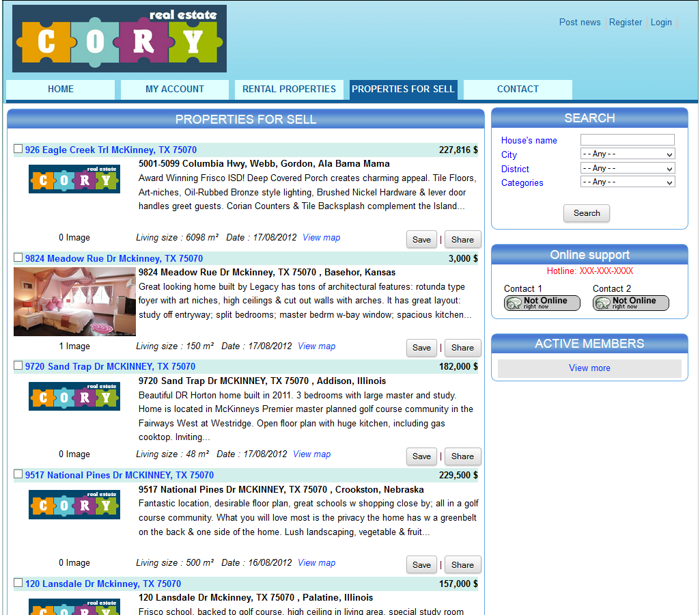Viewport: 700px width, 615px height.
Task: Click the placeholder logo for 9517 National Pines
Action: 74,504
